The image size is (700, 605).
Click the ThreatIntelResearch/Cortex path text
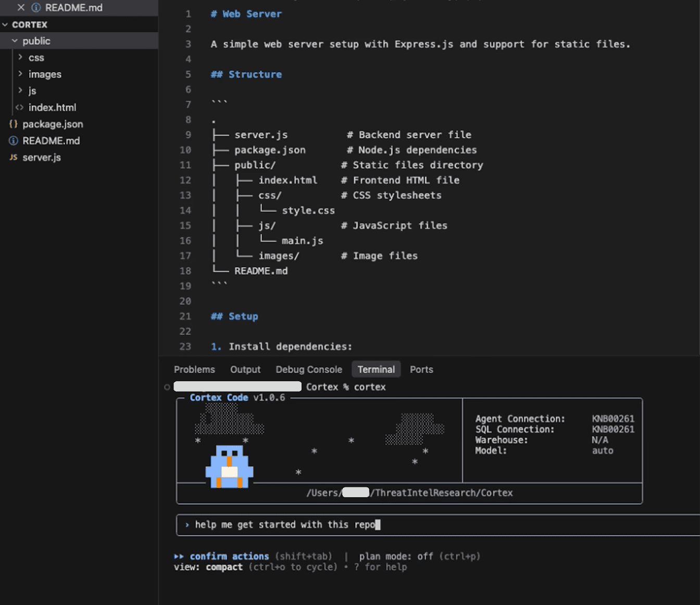(x=443, y=493)
